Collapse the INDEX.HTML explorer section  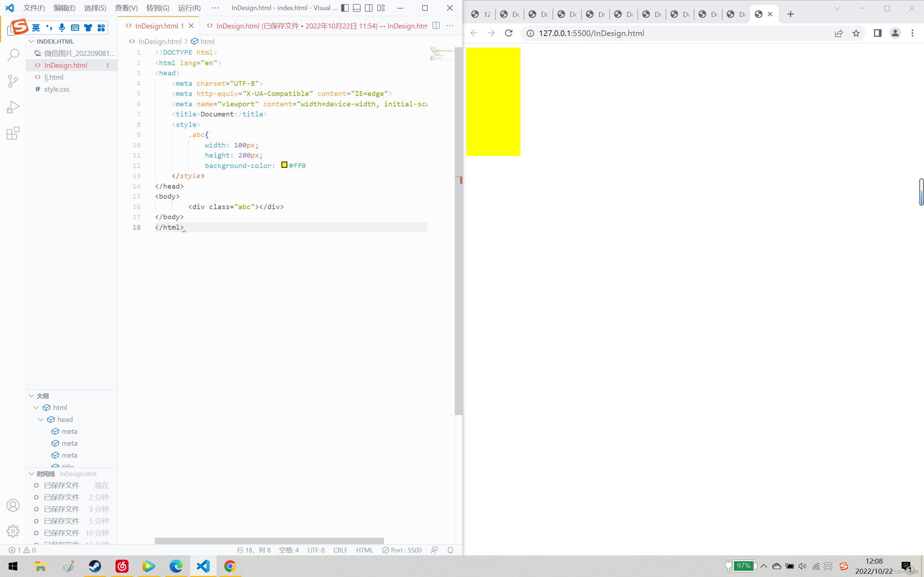(32, 41)
